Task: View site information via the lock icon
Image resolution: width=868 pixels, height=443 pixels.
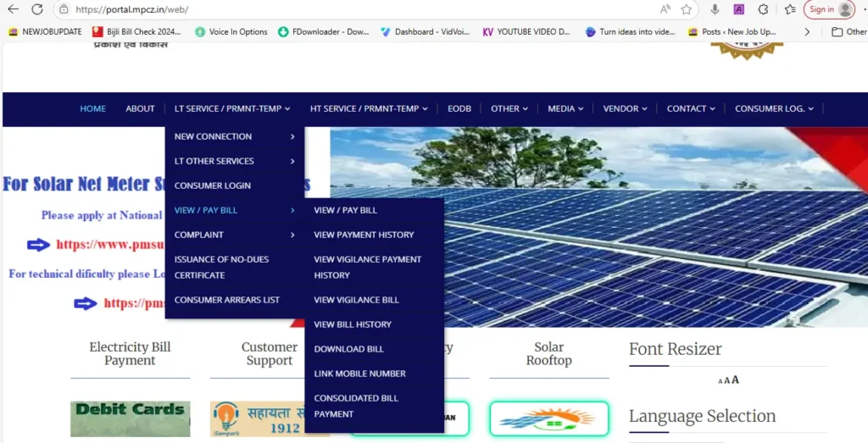Action: [x=64, y=9]
